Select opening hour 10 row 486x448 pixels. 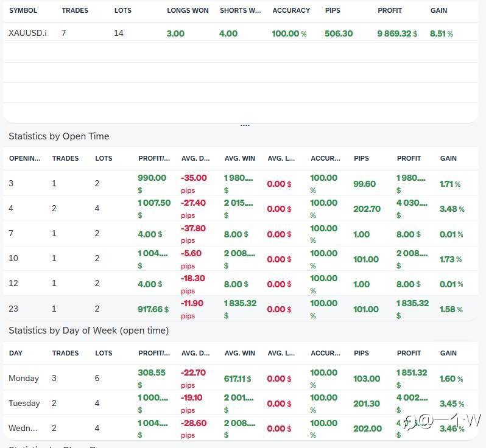tap(241, 258)
